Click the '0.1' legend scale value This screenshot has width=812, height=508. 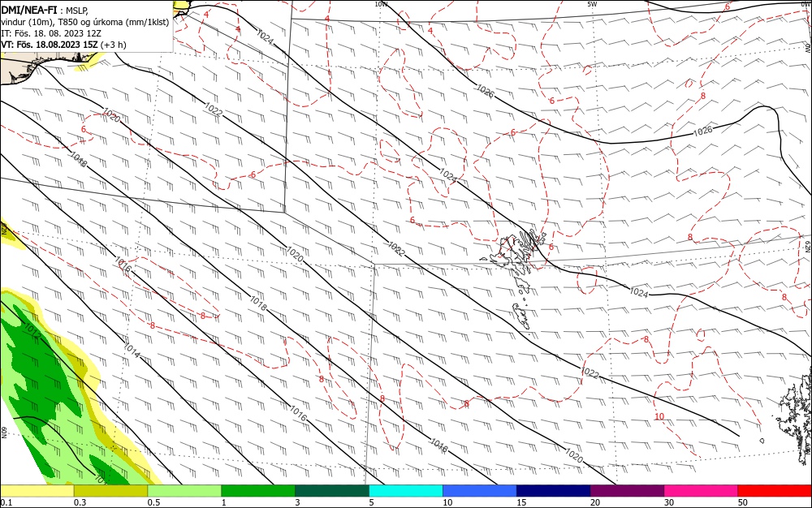(x=6, y=502)
